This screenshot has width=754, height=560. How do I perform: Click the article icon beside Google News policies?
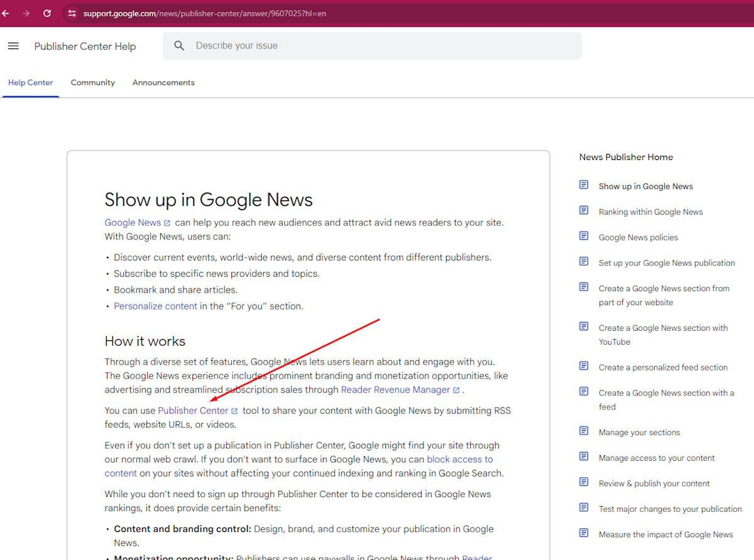tap(584, 236)
